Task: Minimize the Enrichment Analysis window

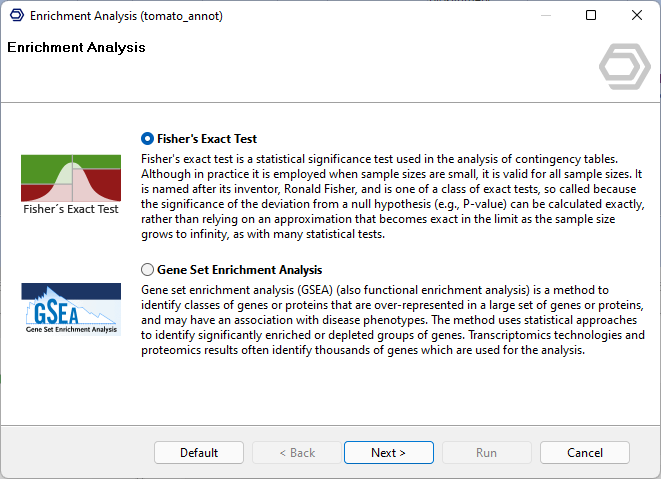Action: (545, 16)
